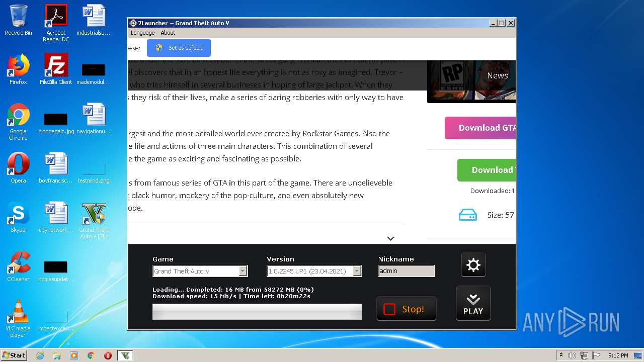This screenshot has height=362, width=644.
Task: Click Size: 57 text
Action: (x=501, y=215)
